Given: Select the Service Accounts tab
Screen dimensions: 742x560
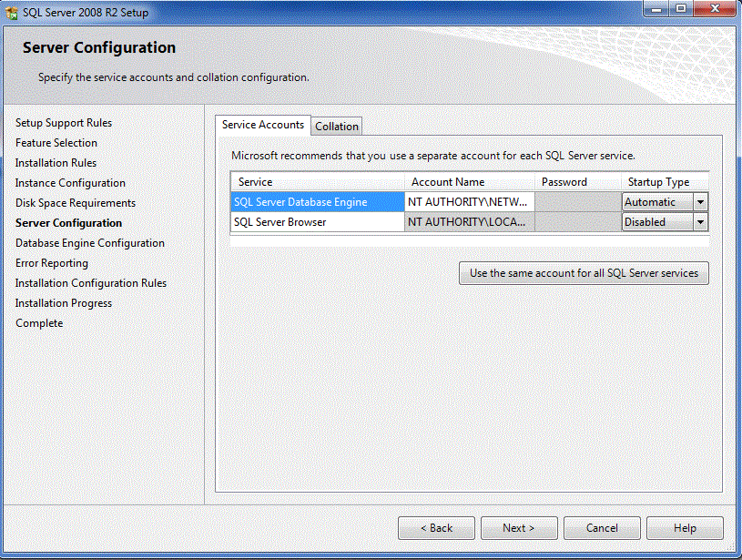Looking at the screenshot, I should coord(262,125).
